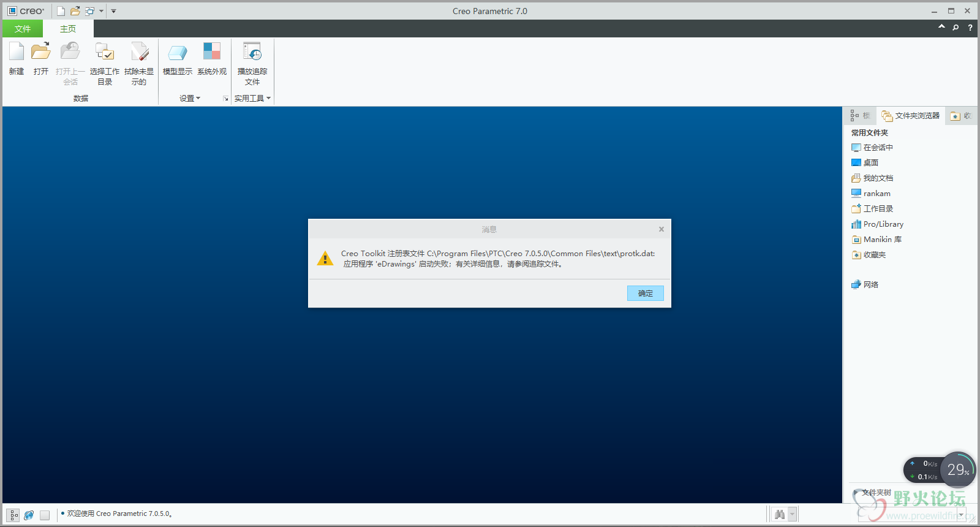Image resolution: width=980 pixels, height=527 pixels.
Task: Open the Pro/Library item
Action: [877, 224]
